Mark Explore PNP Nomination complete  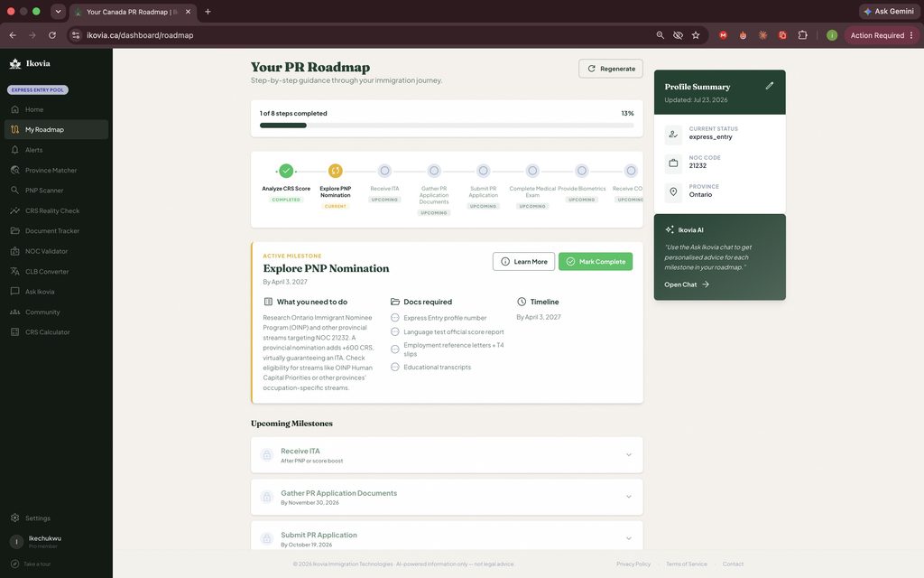click(x=596, y=261)
